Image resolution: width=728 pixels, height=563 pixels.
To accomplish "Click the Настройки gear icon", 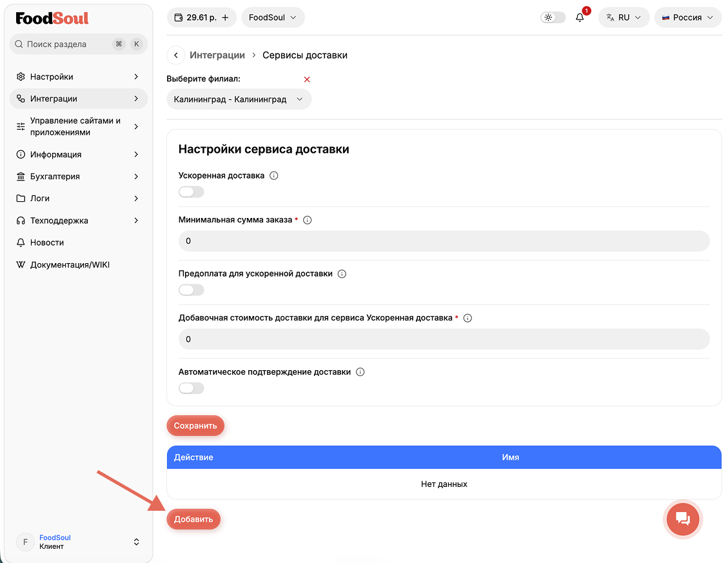I will [21, 77].
